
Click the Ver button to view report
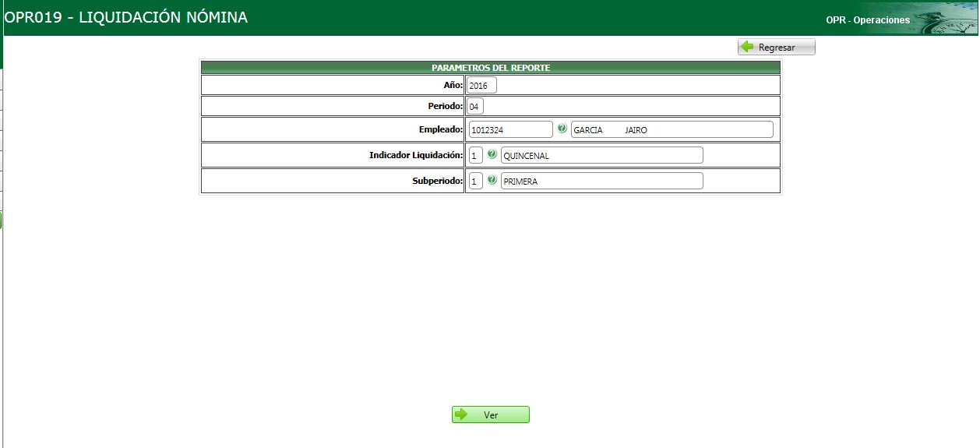(491, 414)
